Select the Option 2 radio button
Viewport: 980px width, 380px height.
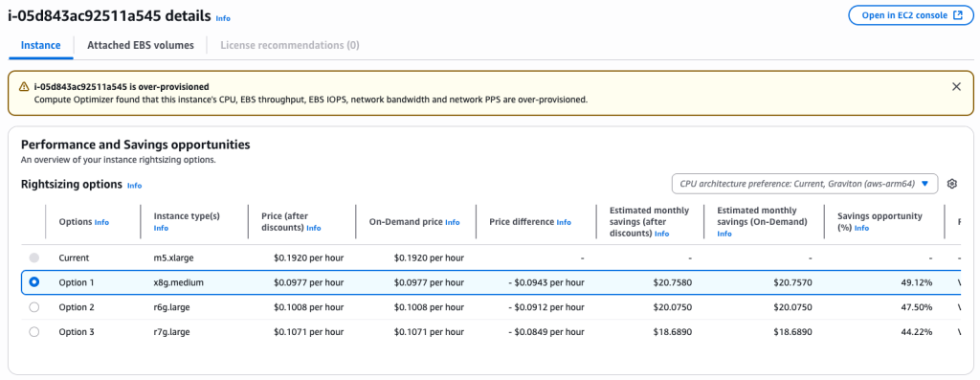click(33, 307)
